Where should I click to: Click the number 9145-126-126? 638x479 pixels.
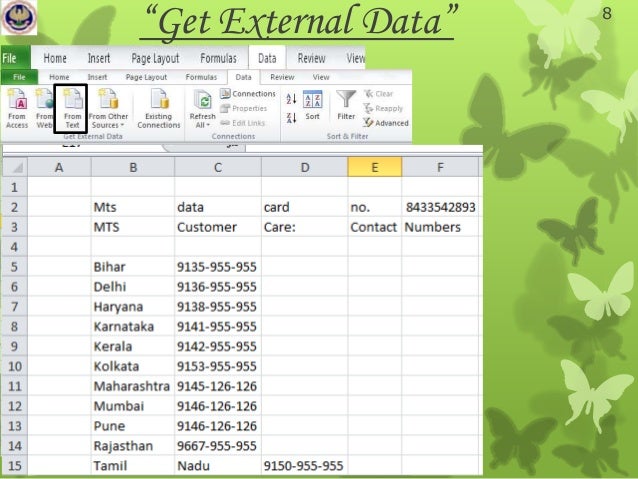pyautogui.click(x=218, y=386)
